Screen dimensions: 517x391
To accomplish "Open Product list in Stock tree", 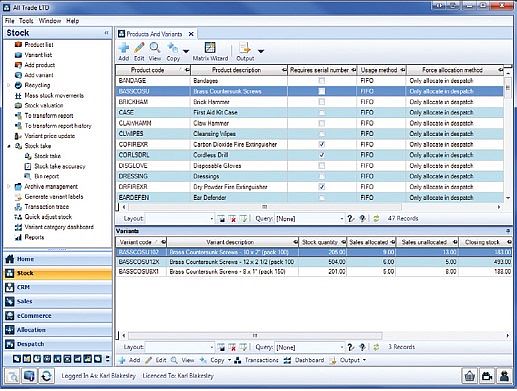I will tap(39, 44).
